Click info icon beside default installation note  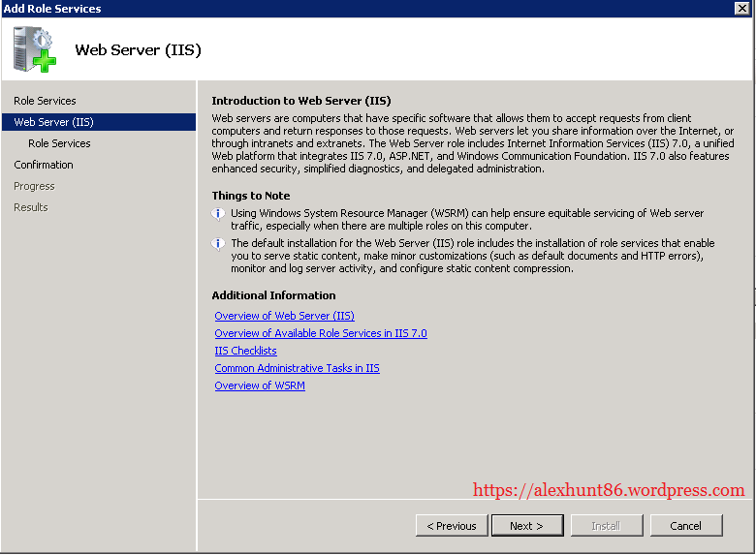pos(219,244)
